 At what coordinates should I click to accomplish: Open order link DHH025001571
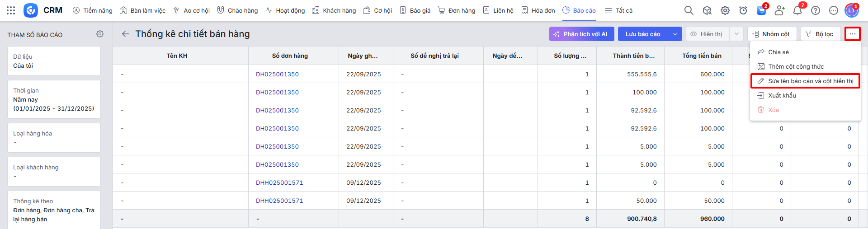(279, 182)
